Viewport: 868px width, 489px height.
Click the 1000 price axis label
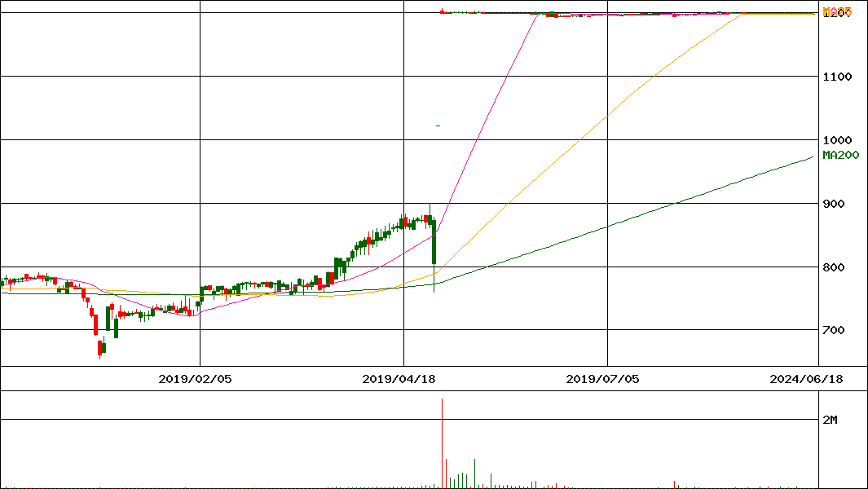(837, 140)
